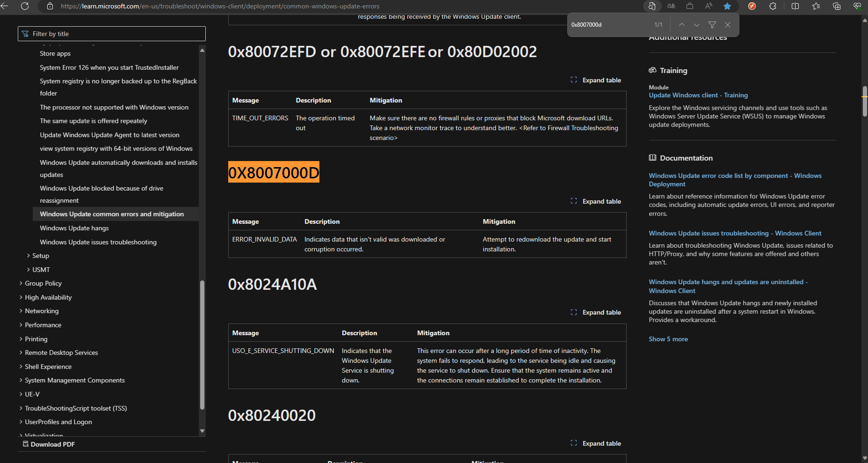Expand UserProfiles and Logon section

56,422
